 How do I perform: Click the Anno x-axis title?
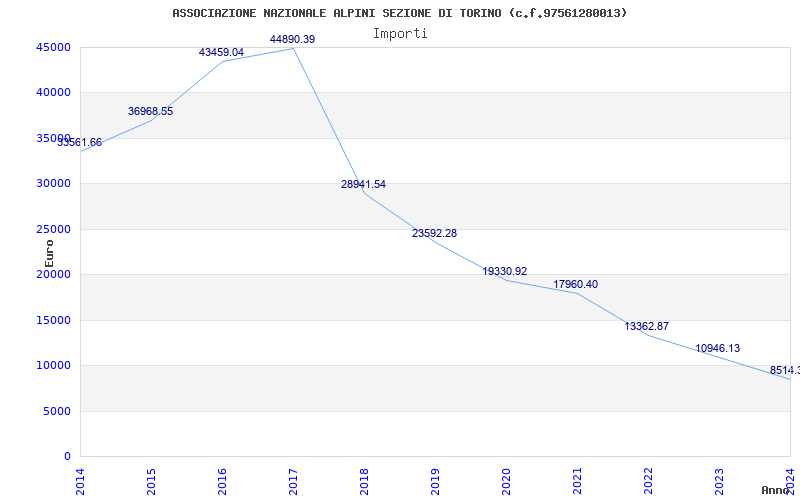(776, 490)
